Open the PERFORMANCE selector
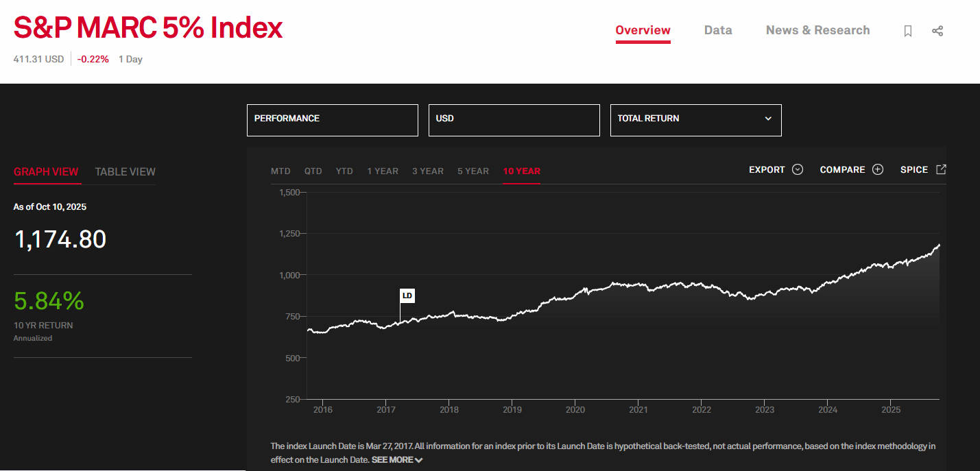 pos(332,119)
